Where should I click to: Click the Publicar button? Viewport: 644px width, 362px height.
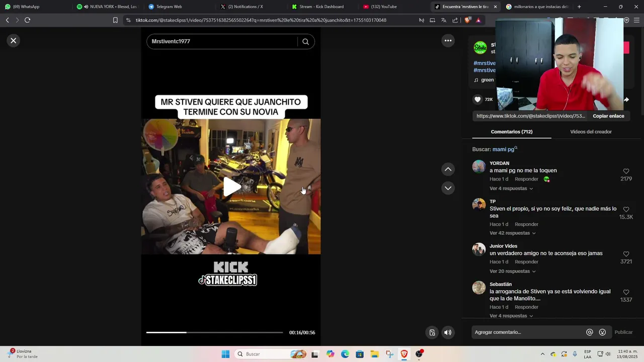pyautogui.click(x=623, y=332)
